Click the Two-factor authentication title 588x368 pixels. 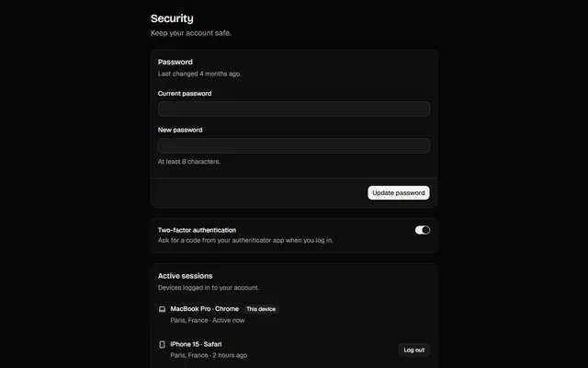pos(197,230)
